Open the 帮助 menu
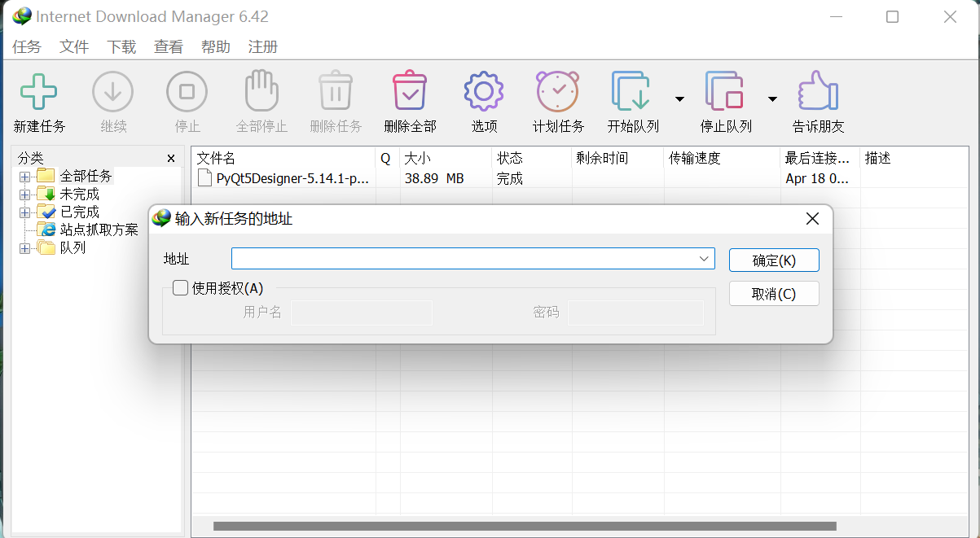Image resolution: width=980 pixels, height=538 pixels. (x=216, y=47)
